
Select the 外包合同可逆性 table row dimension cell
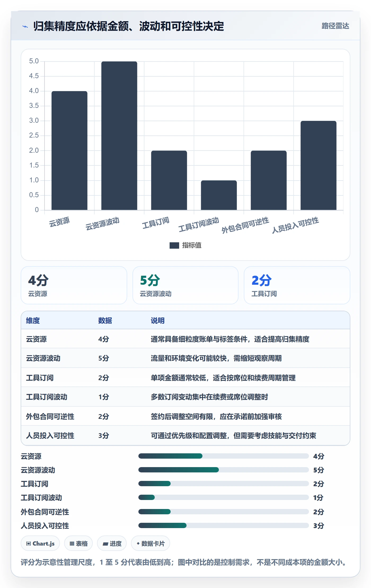(50, 416)
